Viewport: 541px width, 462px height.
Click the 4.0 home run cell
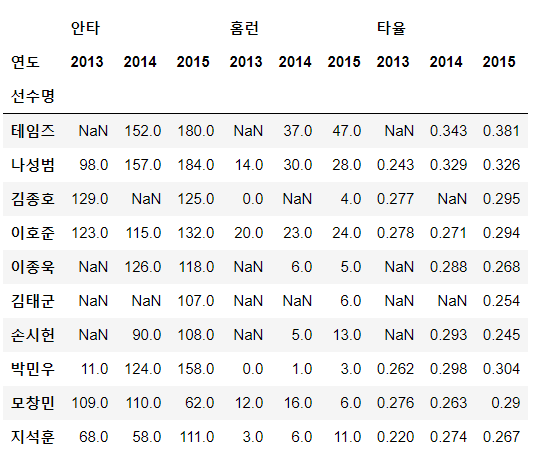pos(351,199)
